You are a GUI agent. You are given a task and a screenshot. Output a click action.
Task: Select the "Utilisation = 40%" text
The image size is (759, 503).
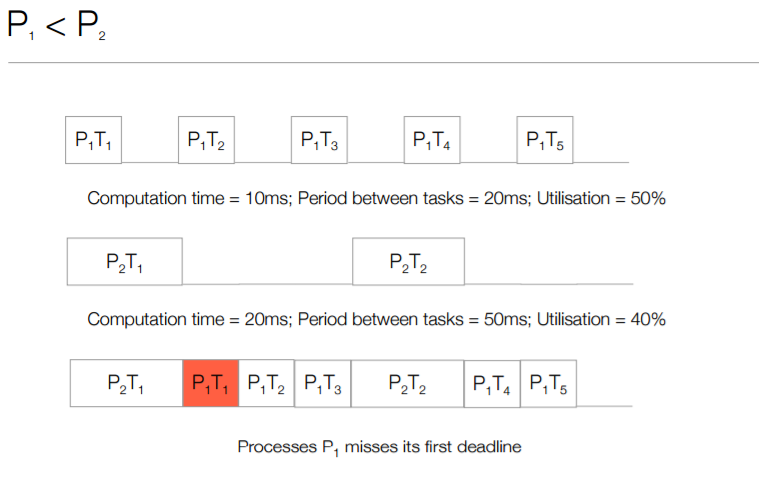pos(601,320)
